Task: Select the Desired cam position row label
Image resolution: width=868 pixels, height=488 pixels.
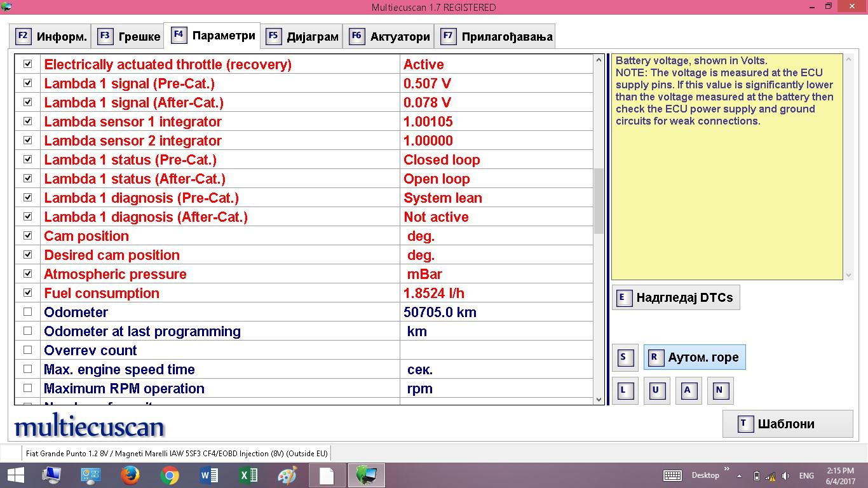Action: point(112,255)
